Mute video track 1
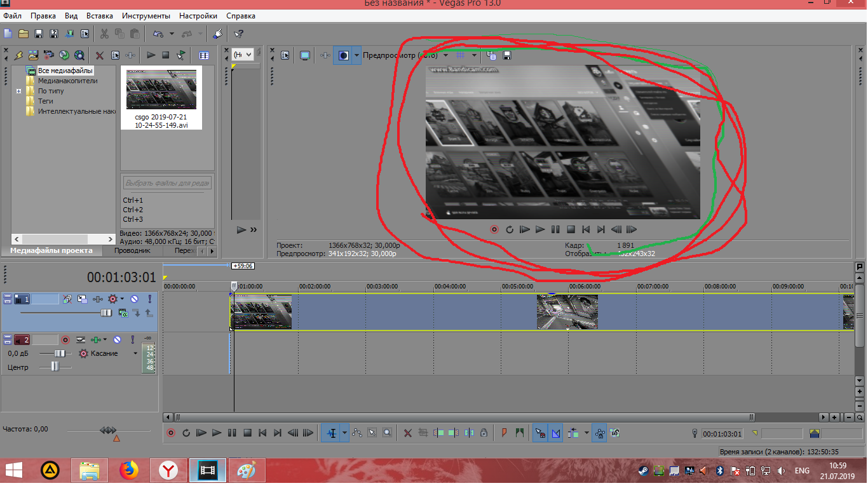This screenshot has width=868, height=488. [135, 299]
